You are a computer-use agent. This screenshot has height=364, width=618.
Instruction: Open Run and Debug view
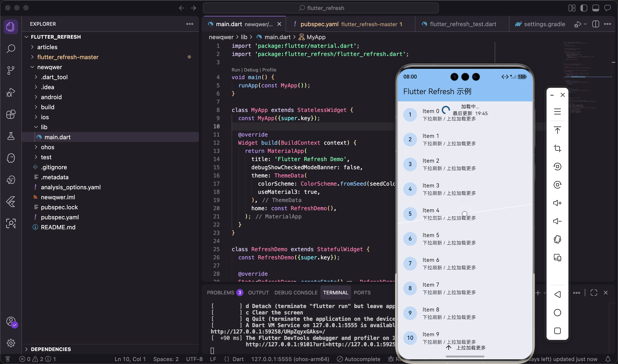pos(11,92)
